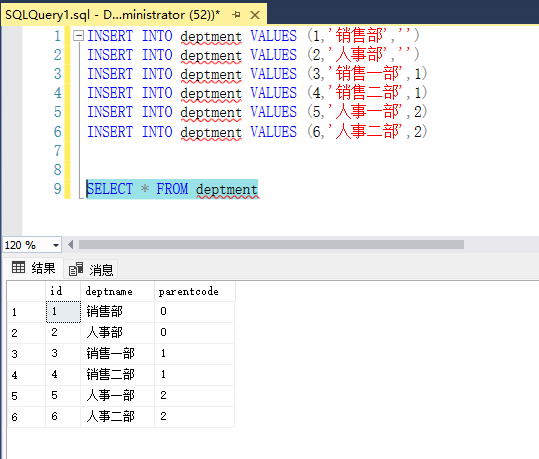539x459 pixels.
Task: Click the horizontal scrollbar left arrow
Action: point(71,244)
